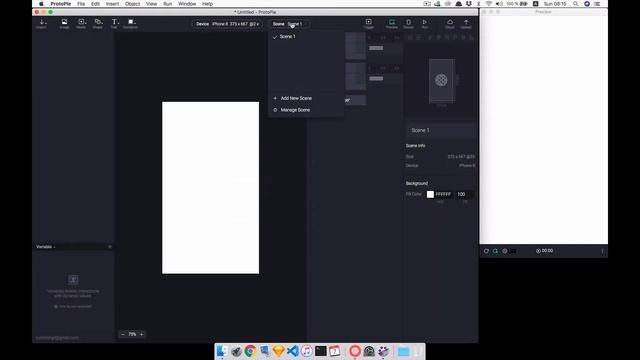
Task: Open the Device iPhone 8 dropdown
Action: click(x=227, y=24)
